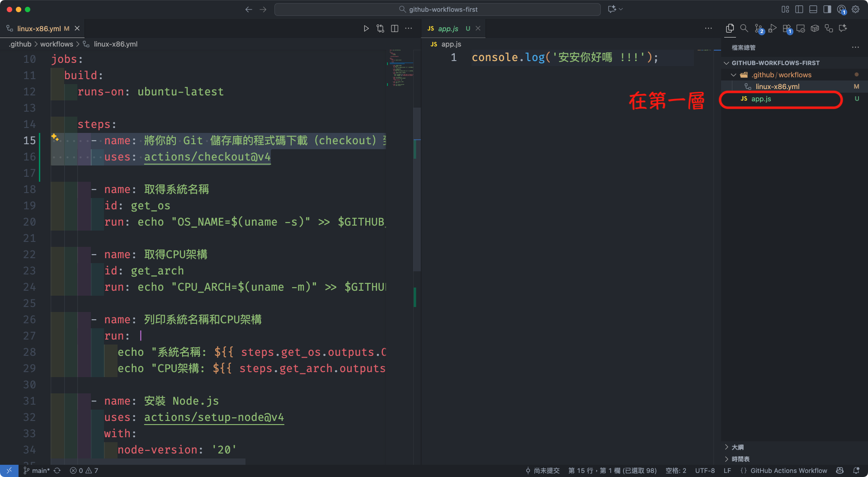Screen dimensions: 868x477
Task: Toggle the primary side bar layout button
Action: 799,9
